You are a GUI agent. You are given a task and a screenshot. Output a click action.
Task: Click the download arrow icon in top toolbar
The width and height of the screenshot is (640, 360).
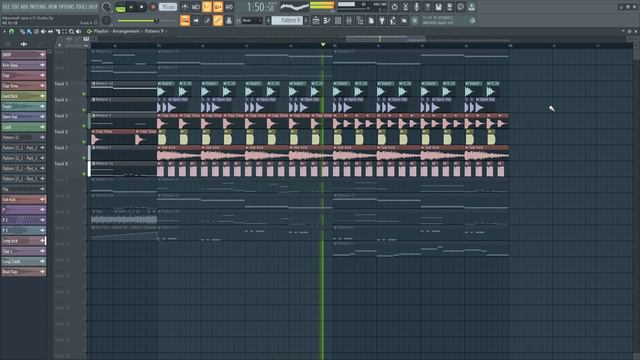471,7
